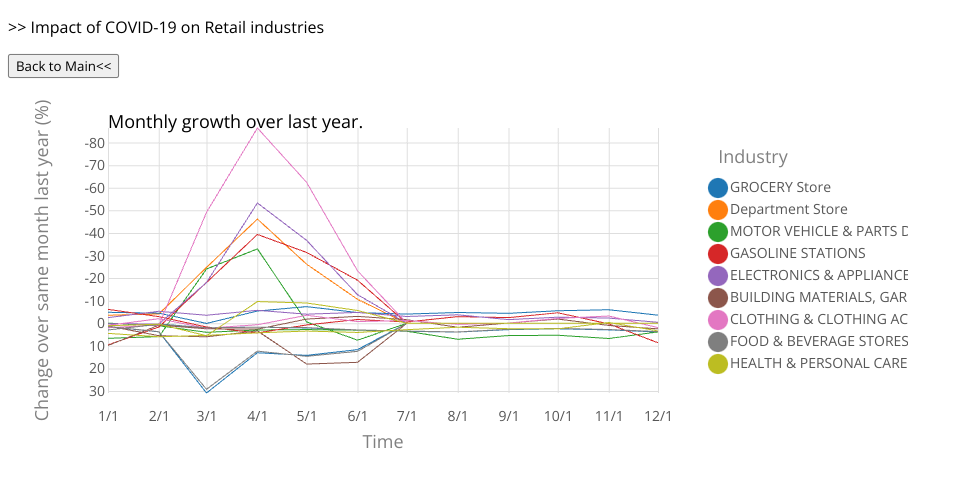Viewport: 960px width, 500px height.
Task: Click the gray Food & Beverage legend circle
Action: click(718, 341)
